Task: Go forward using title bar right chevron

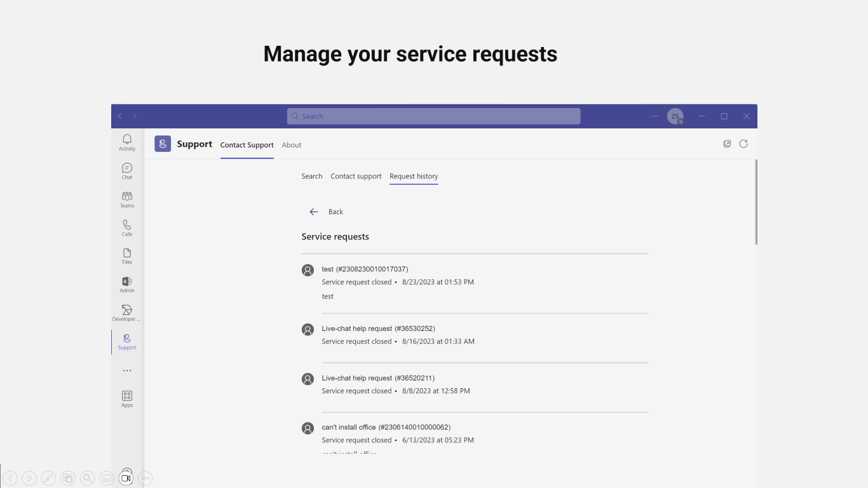Action: 135,116
